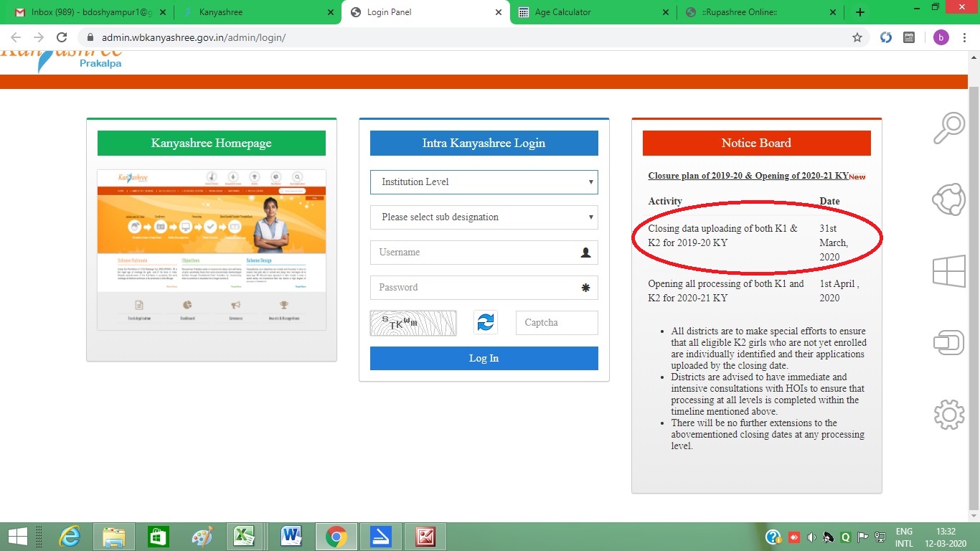Open the Devices charm

948,342
